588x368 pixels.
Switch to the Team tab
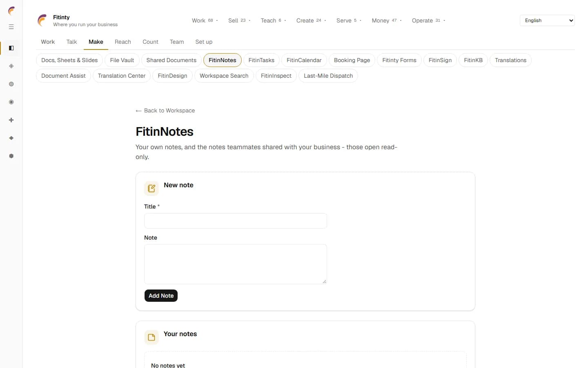[x=177, y=42]
